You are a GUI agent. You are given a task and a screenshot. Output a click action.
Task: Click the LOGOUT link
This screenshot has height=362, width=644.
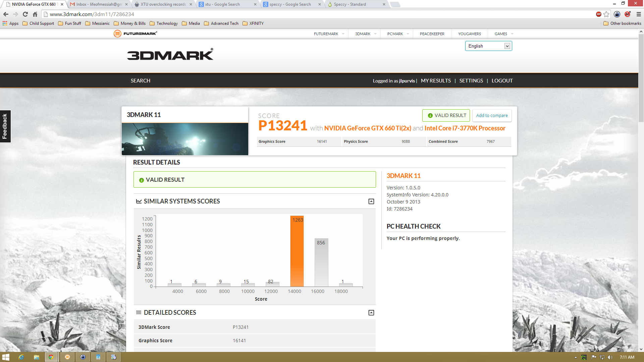502,81
